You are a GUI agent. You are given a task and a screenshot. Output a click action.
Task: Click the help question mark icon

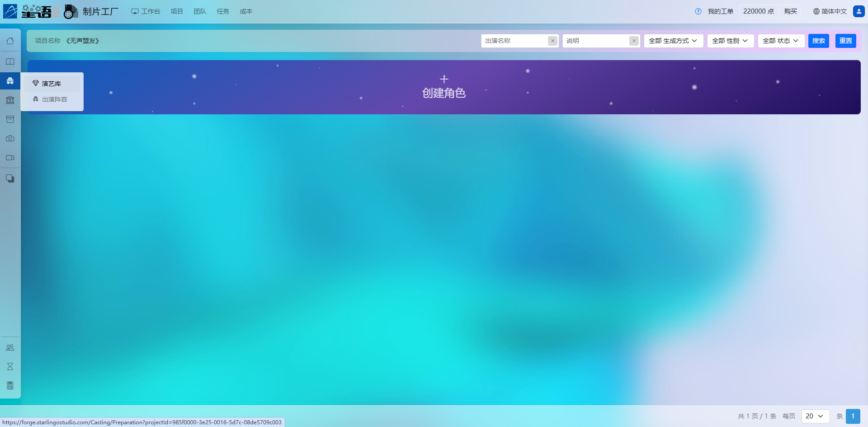(698, 11)
